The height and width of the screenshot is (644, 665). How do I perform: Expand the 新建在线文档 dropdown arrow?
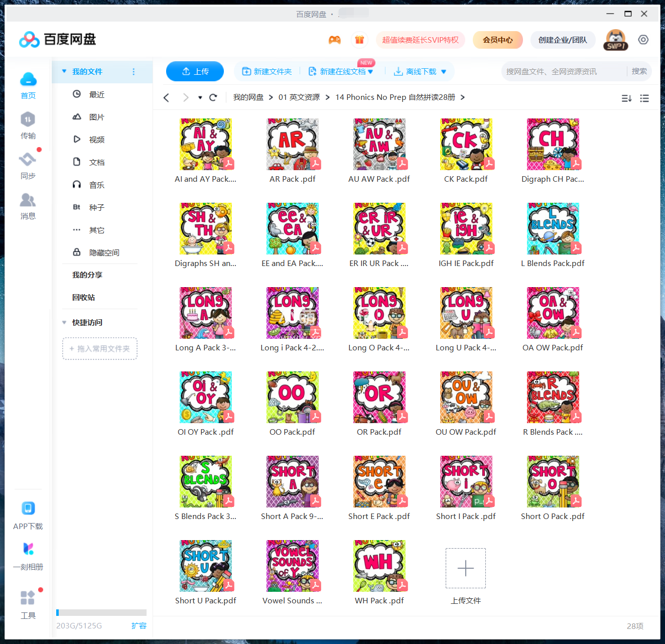pyautogui.click(x=370, y=71)
